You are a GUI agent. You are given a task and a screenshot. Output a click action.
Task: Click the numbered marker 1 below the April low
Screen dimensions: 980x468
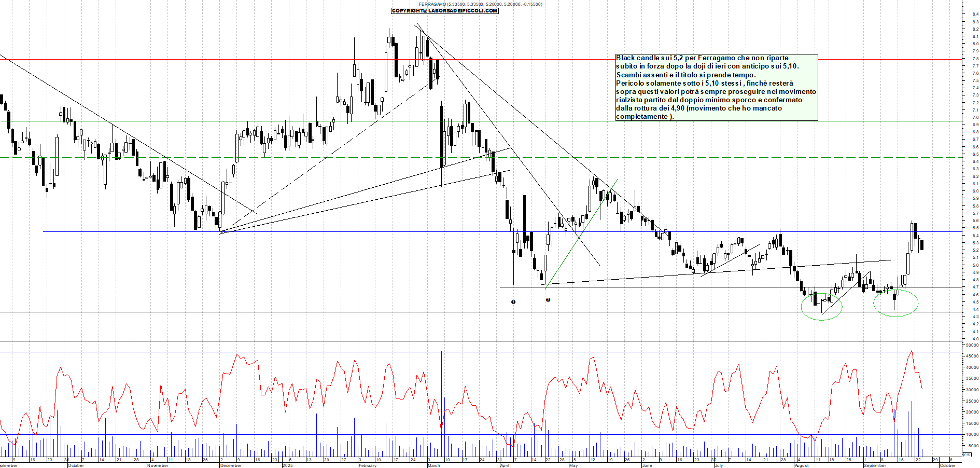513,302
